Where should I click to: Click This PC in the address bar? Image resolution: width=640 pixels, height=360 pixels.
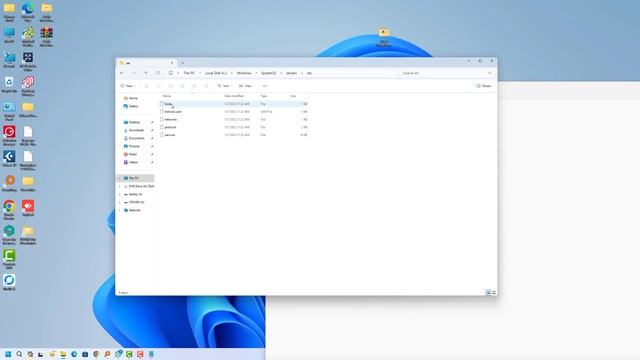pos(189,73)
